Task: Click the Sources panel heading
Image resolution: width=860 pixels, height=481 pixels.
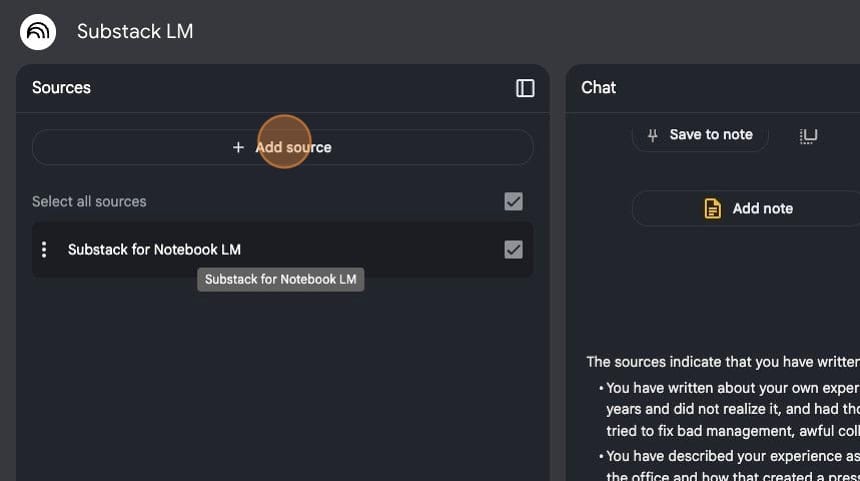Action: (61, 88)
